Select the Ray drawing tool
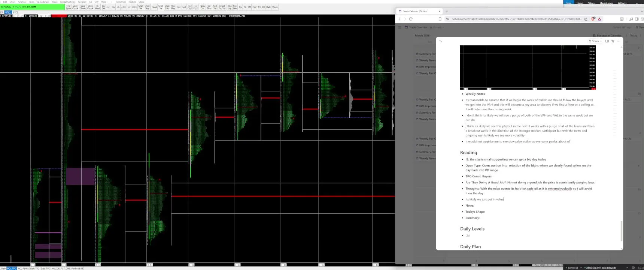The width and height of the screenshot is (644, 270). click(179, 7)
